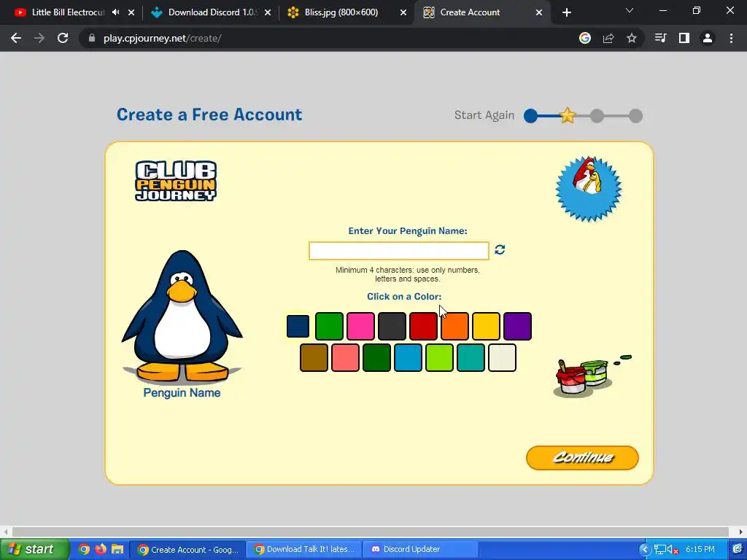Click the 6:15 PM clock
Screen dimensions: 747x560
click(700, 549)
